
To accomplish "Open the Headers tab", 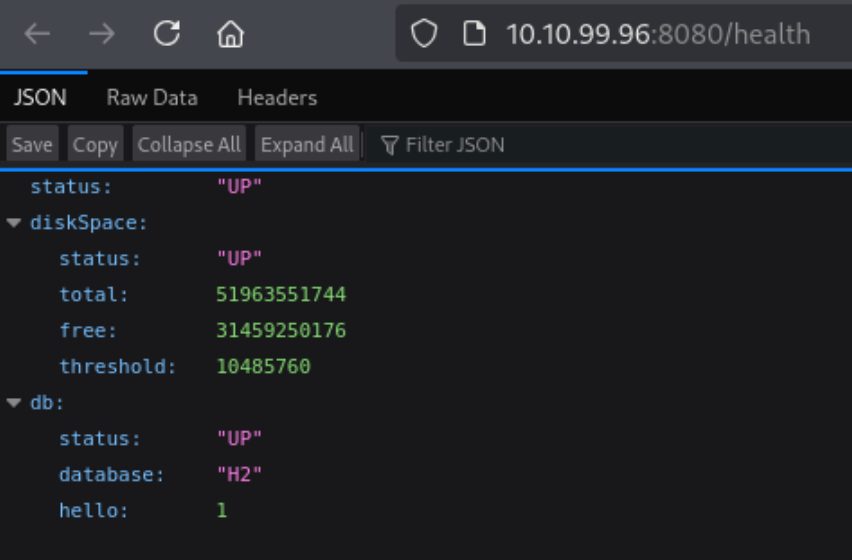I will coord(277,98).
